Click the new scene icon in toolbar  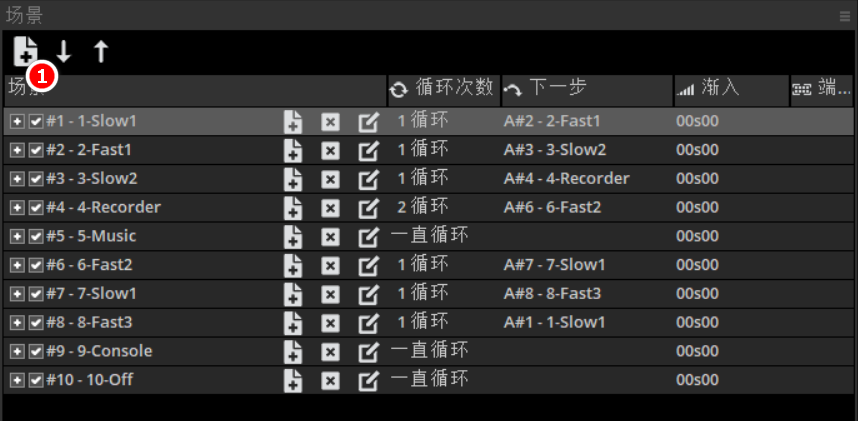25,51
